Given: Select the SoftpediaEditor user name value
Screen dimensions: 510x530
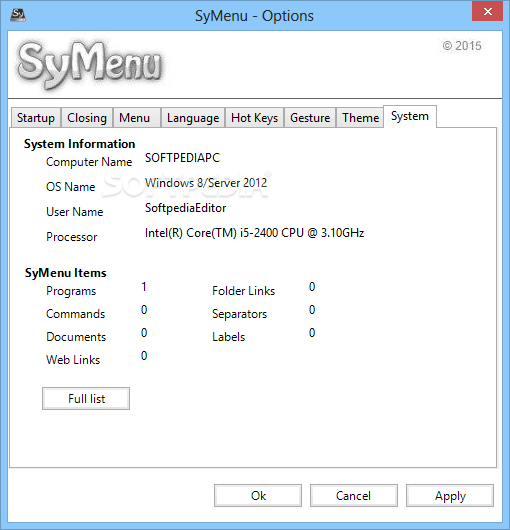Looking at the screenshot, I should (x=186, y=208).
